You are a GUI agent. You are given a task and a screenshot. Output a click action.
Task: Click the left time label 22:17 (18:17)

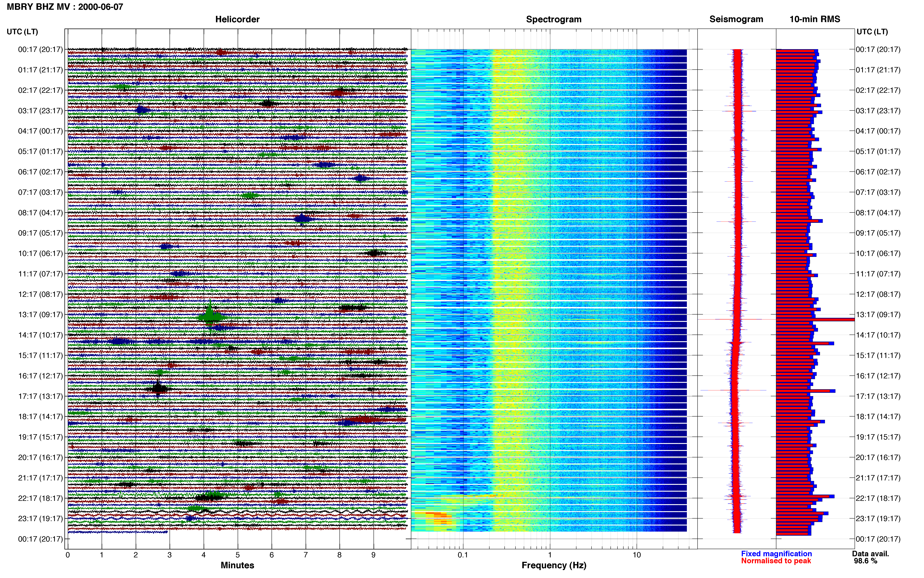tap(41, 498)
